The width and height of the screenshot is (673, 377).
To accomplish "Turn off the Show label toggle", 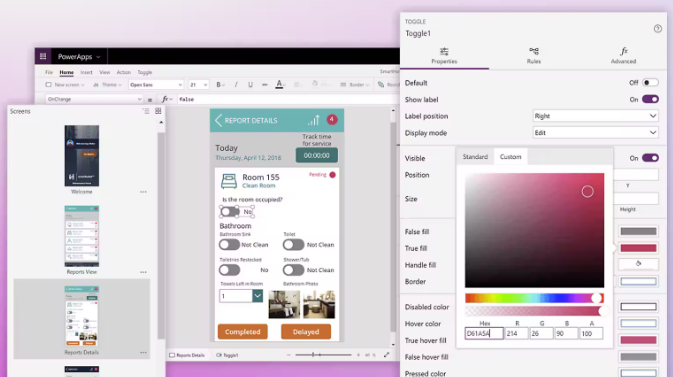I will (x=650, y=99).
